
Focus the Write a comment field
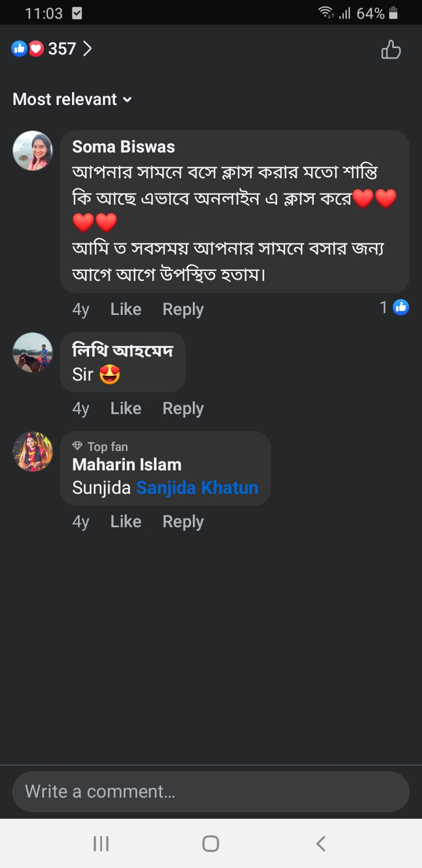click(211, 792)
